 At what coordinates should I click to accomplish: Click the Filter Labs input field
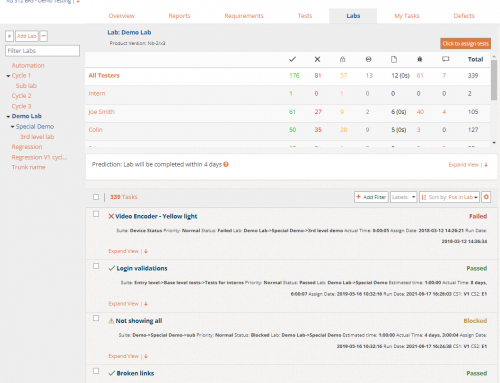click(42, 51)
